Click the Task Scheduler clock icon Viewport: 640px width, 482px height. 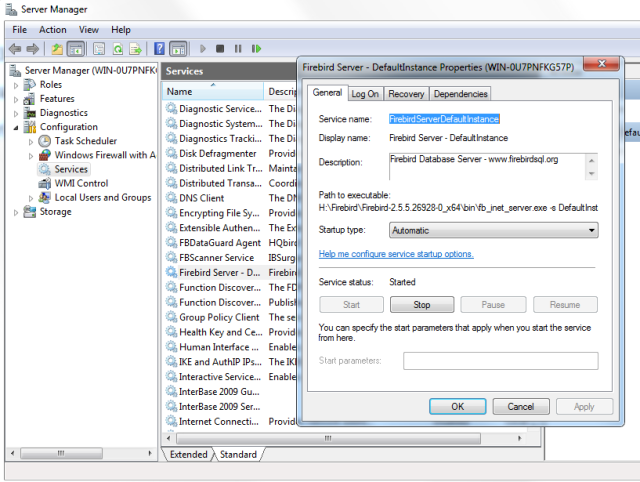click(44, 141)
